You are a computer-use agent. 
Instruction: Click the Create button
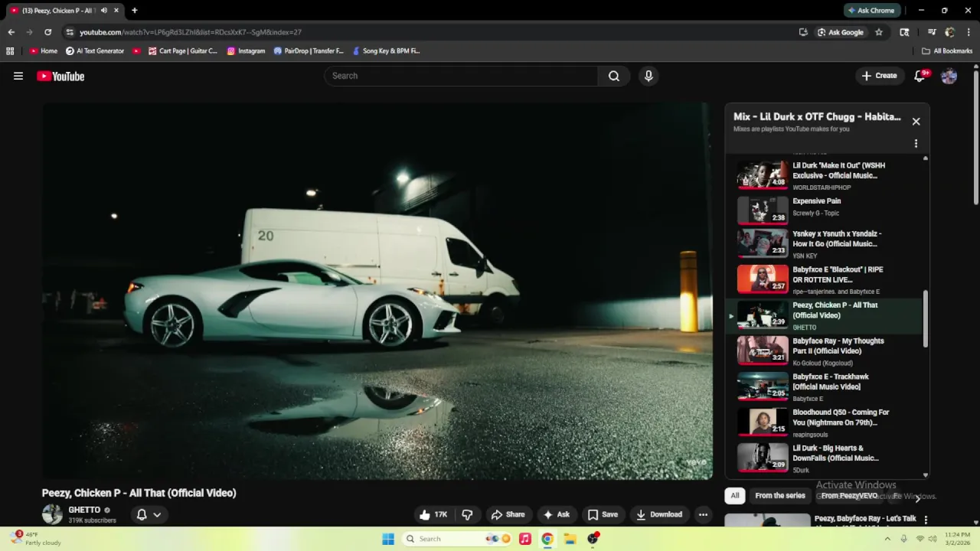click(x=879, y=76)
